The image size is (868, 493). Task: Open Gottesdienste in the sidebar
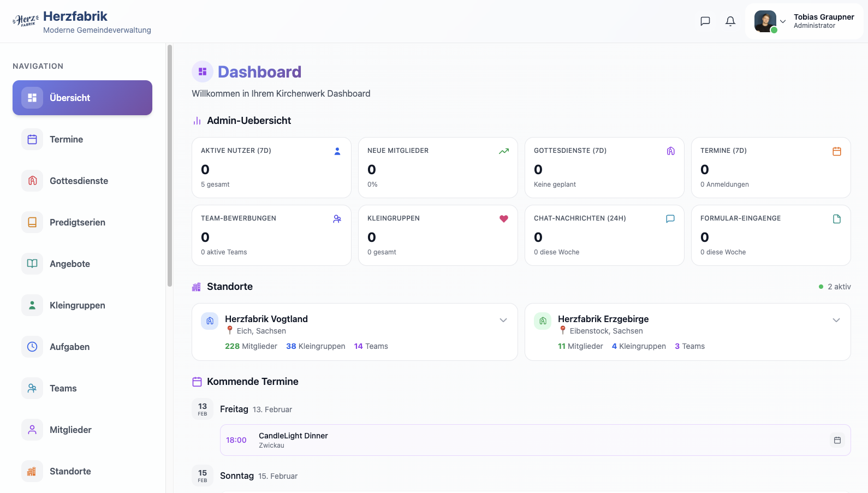tap(82, 181)
